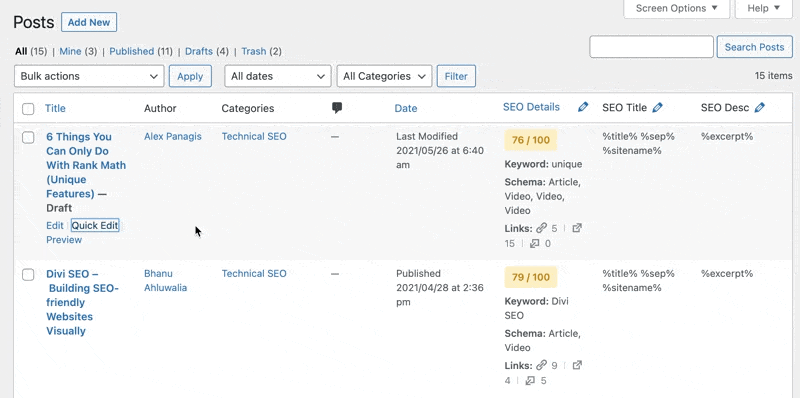
Task: Click internal links icon in Divi SEO row
Action: pyautogui.click(x=541, y=365)
